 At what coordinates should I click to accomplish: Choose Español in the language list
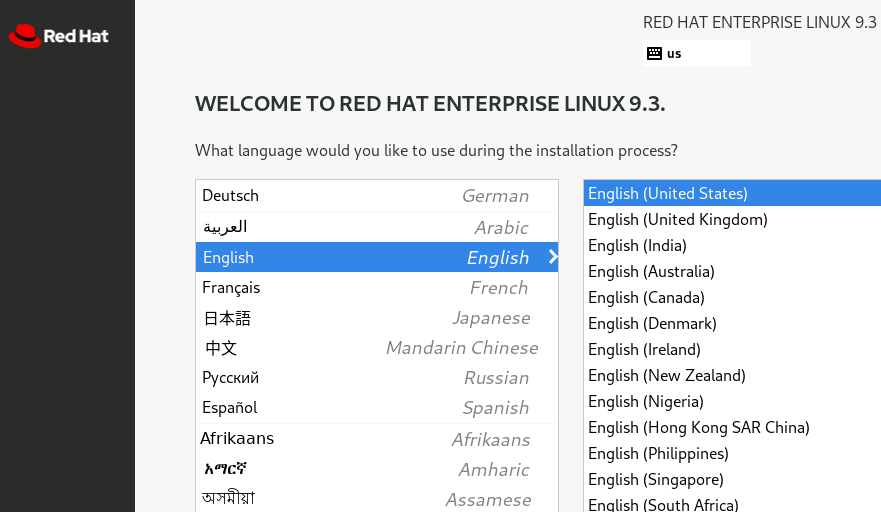(376, 408)
